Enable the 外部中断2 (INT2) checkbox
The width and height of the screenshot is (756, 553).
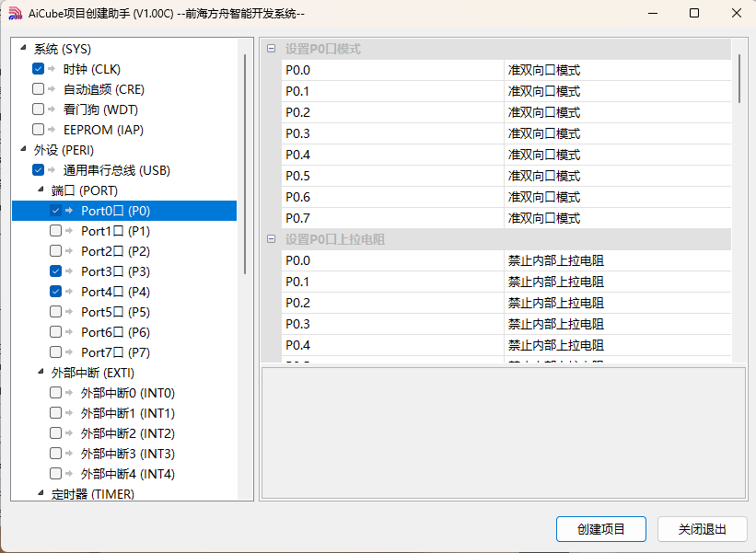click(55, 433)
